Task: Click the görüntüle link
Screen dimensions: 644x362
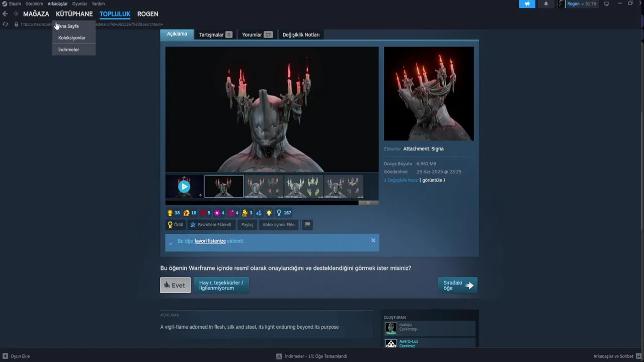Action: 432,180
